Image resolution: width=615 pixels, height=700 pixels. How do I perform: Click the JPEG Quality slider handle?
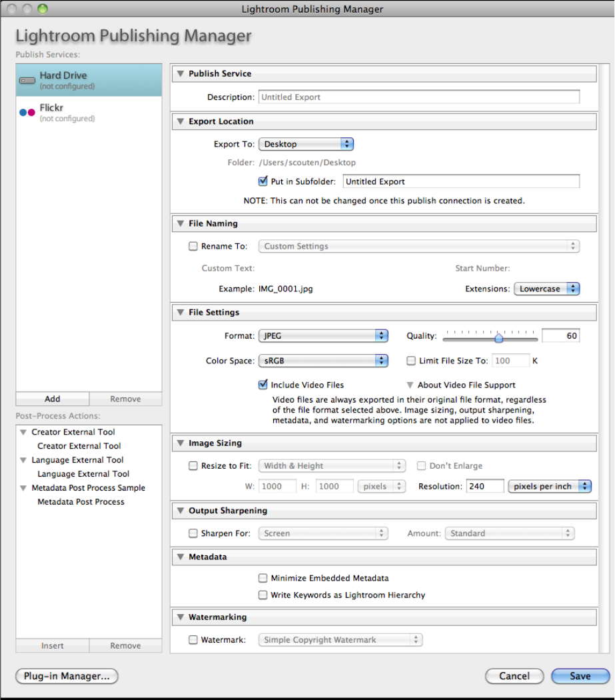[x=499, y=339]
